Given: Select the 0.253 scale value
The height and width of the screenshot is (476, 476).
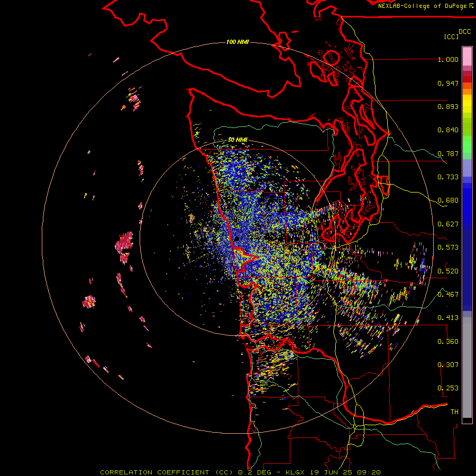Looking at the screenshot, I should [448, 388].
